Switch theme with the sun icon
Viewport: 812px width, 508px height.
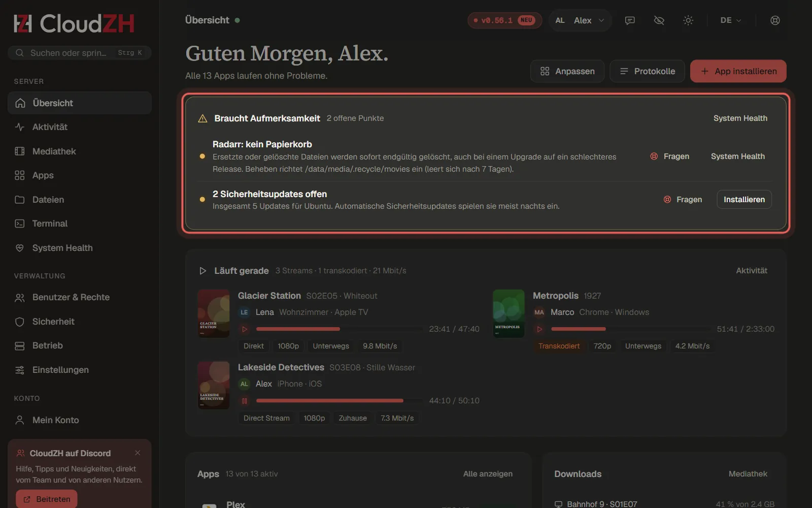tap(688, 20)
